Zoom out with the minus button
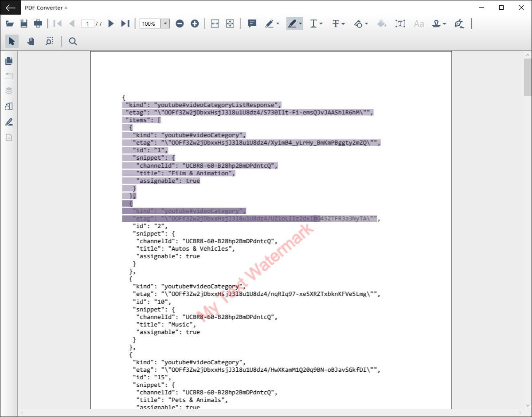The width and height of the screenshot is (532, 417). (180, 24)
